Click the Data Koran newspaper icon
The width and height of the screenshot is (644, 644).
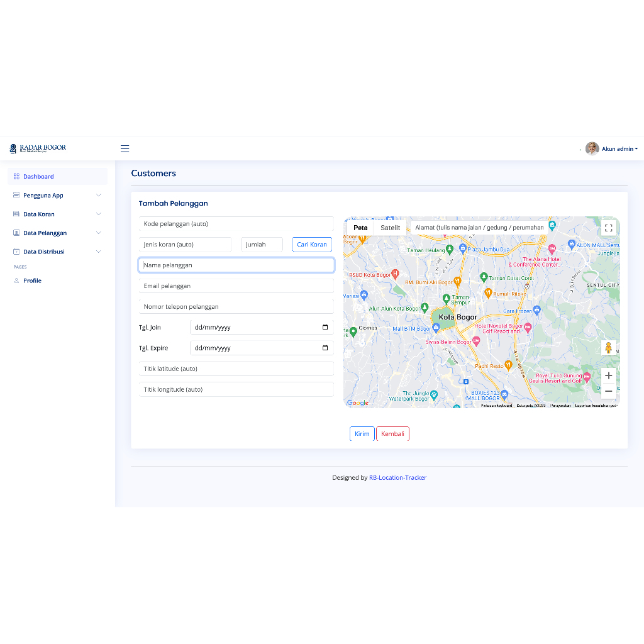point(16,214)
